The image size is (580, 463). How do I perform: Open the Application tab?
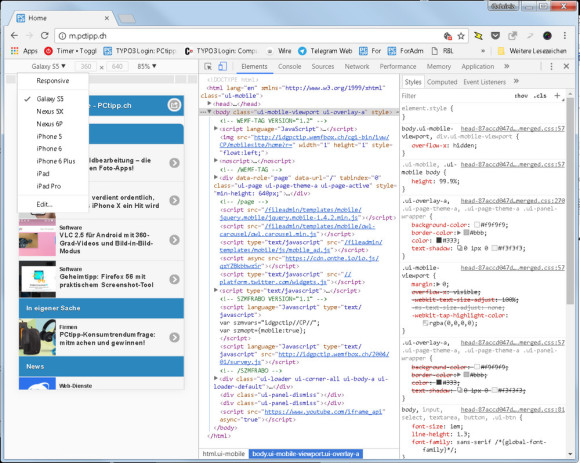(x=478, y=67)
